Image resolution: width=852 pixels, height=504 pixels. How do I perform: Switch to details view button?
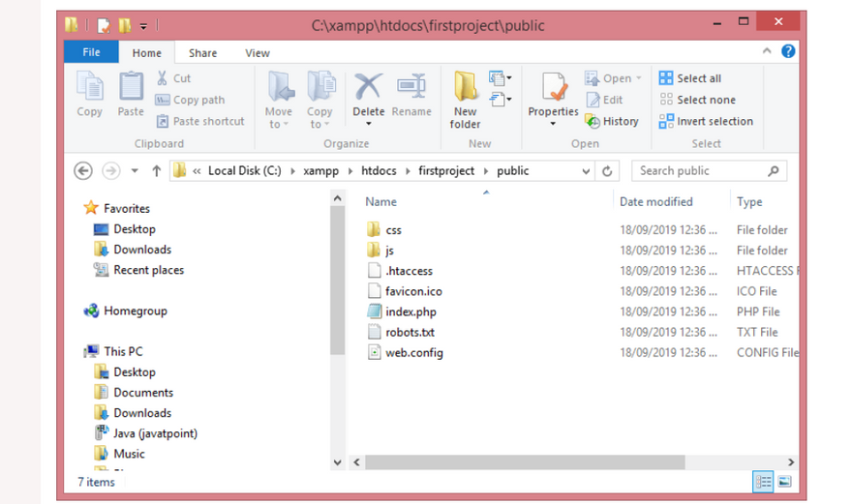[x=763, y=481]
